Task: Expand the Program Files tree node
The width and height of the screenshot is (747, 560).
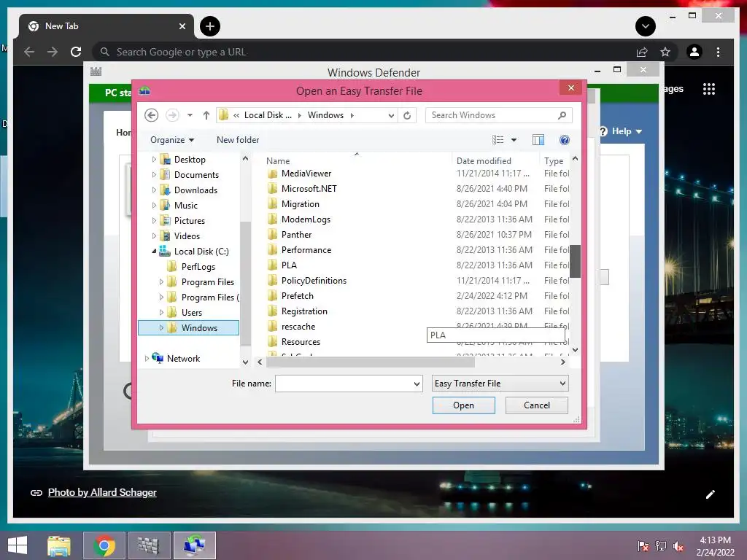Action: coord(161,282)
